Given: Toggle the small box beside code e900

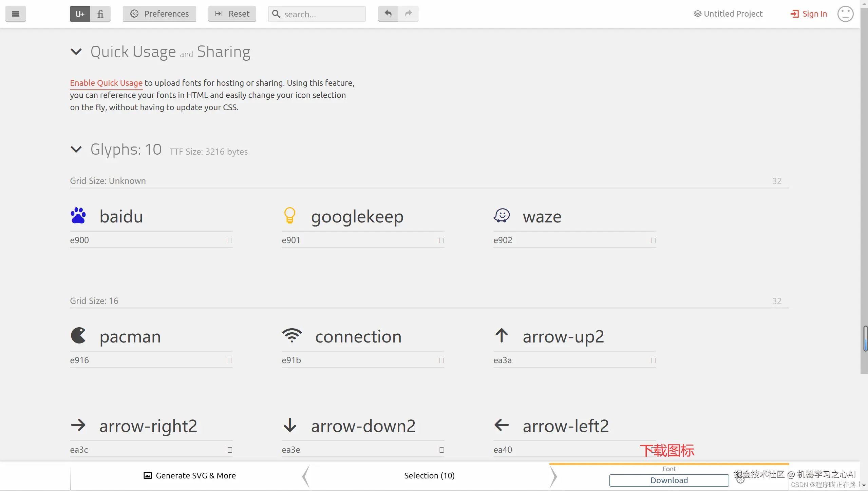Looking at the screenshot, I should point(230,240).
